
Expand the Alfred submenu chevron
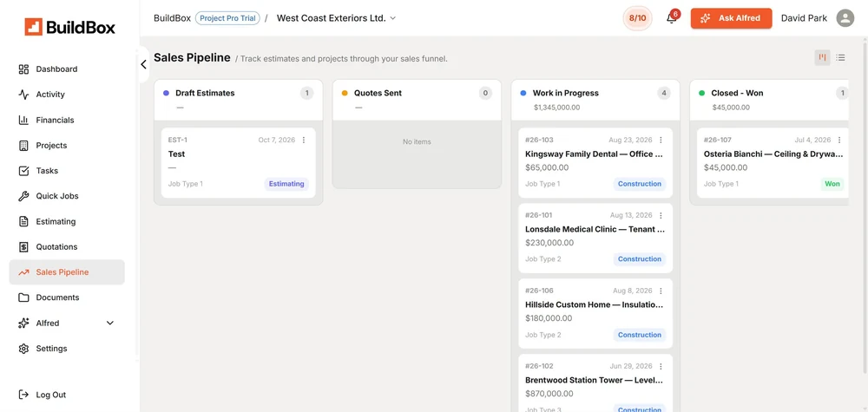pyautogui.click(x=109, y=323)
